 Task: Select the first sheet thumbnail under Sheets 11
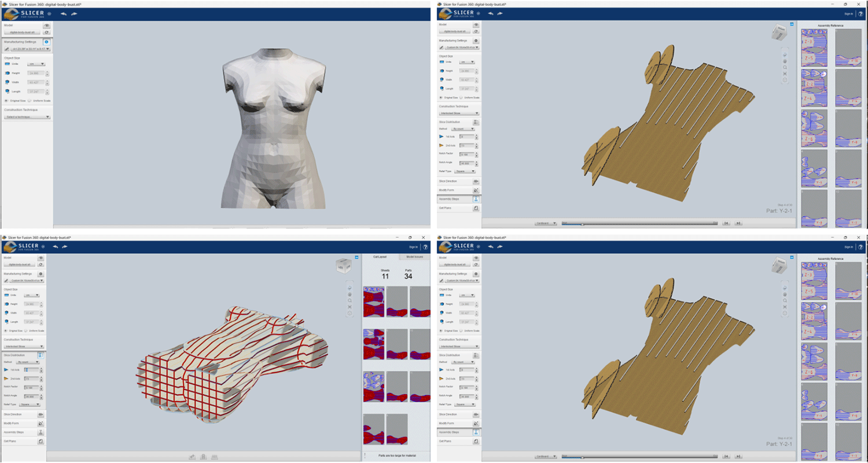click(373, 303)
